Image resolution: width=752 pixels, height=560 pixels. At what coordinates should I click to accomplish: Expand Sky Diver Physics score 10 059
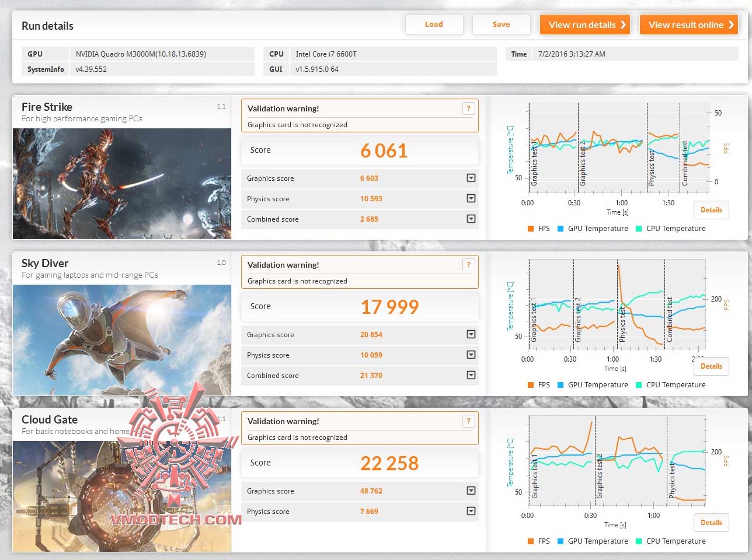pyautogui.click(x=471, y=355)
